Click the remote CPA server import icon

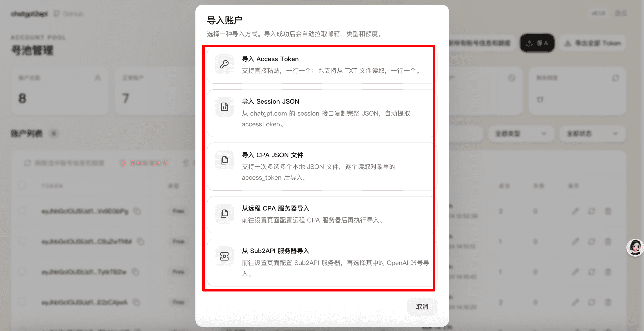click(224, 214)
